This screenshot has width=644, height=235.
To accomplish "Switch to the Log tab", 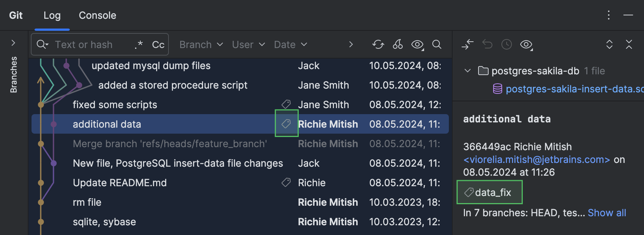I will click(52, 15).
